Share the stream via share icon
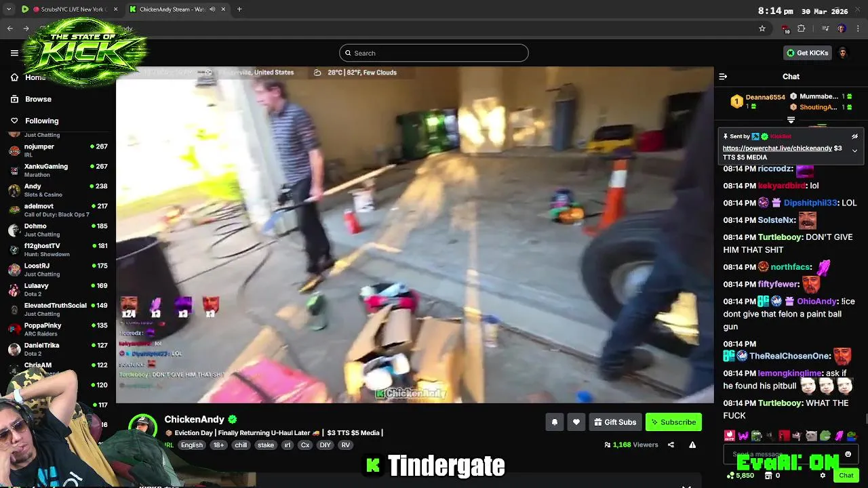Viewport: 868px width, 488px height. coord(671,445)
